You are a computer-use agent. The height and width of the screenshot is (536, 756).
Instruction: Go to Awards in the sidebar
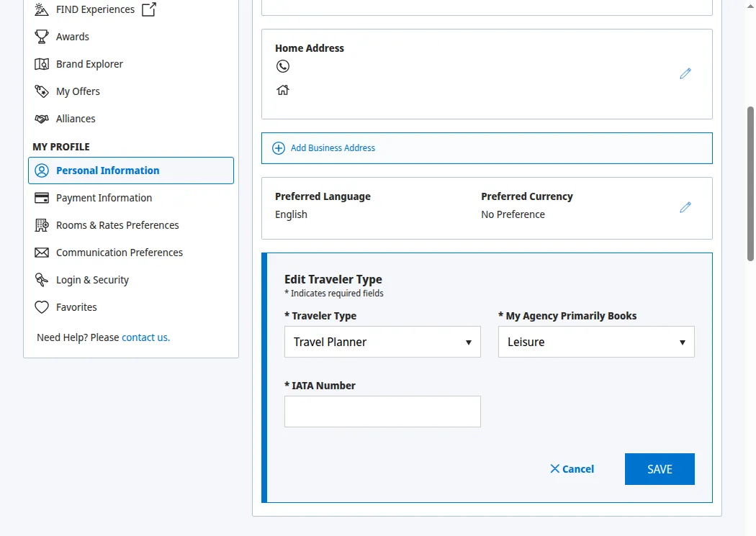point(72,37)
